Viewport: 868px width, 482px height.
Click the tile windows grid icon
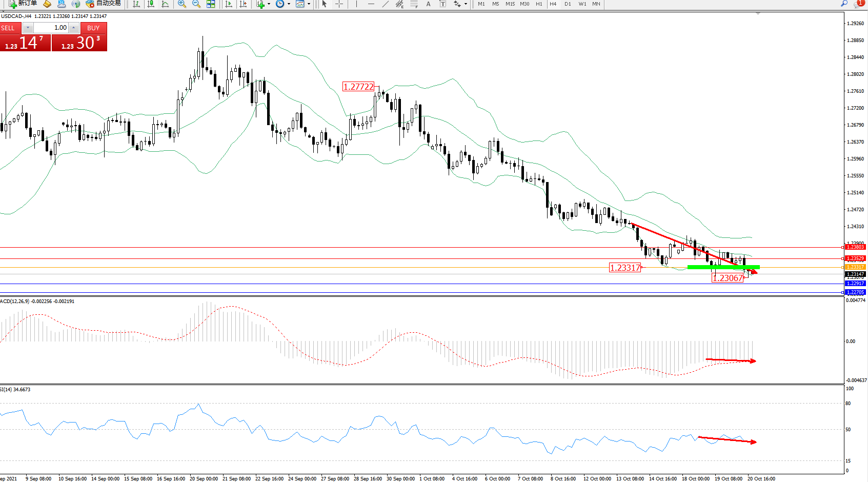[211, 4]
